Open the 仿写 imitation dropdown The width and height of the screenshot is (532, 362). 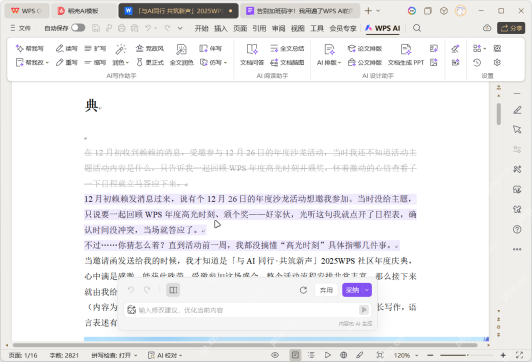226,63
